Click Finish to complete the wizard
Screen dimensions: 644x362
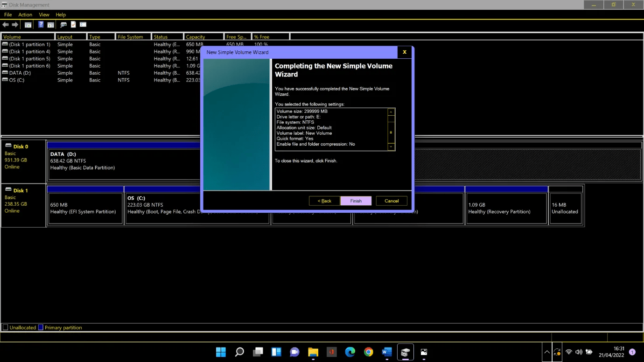[x=356, y=201]
